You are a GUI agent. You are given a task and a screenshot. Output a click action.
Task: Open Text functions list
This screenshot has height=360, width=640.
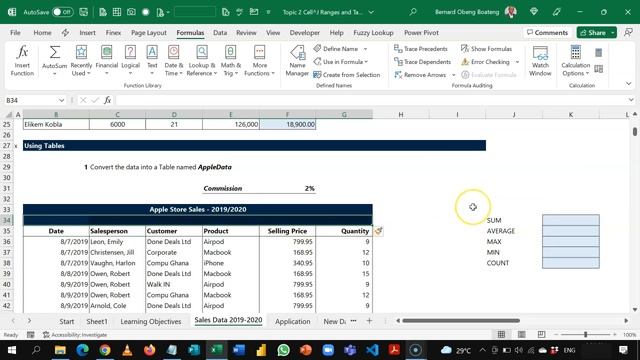[152, 61]
